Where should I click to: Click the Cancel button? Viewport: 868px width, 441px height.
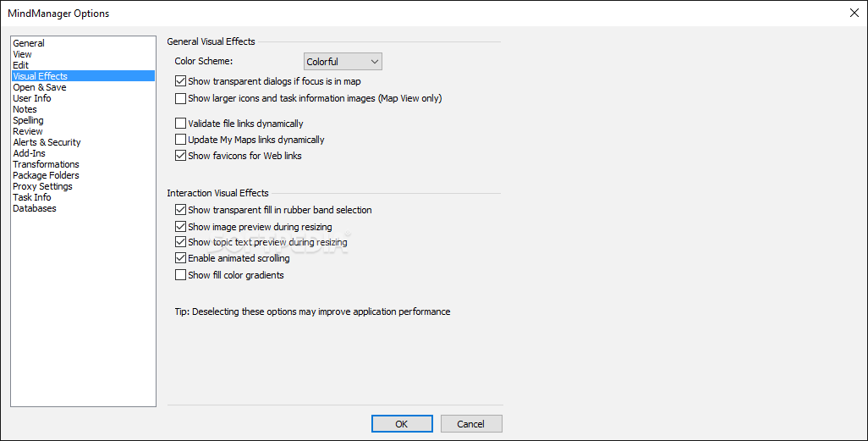click(471, 424)
